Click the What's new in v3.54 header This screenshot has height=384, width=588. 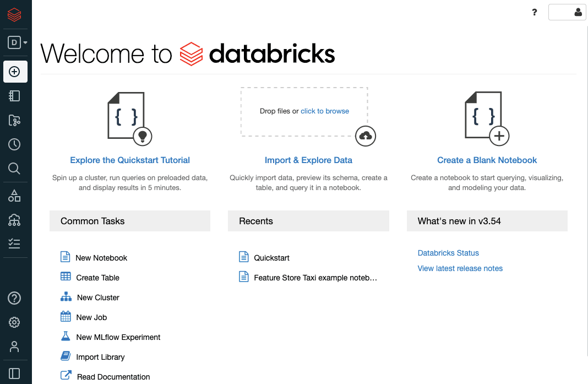tap(487, 221)
